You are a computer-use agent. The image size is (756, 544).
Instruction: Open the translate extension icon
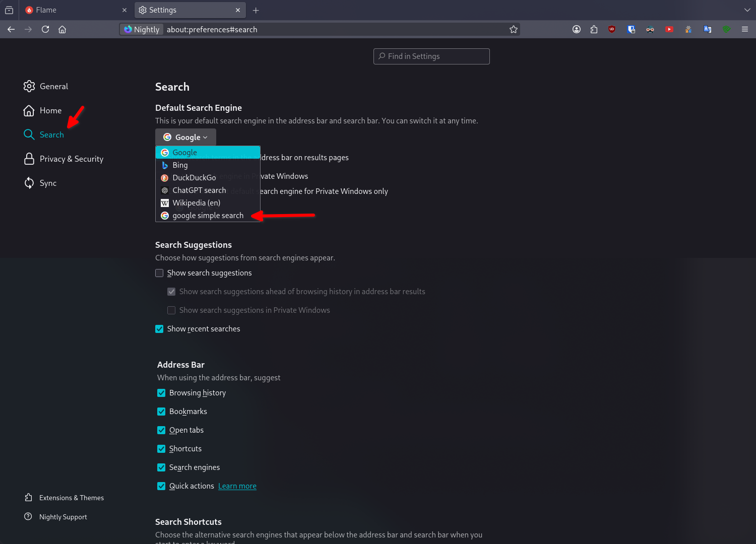pyautogui.click(x=708, y=29)
